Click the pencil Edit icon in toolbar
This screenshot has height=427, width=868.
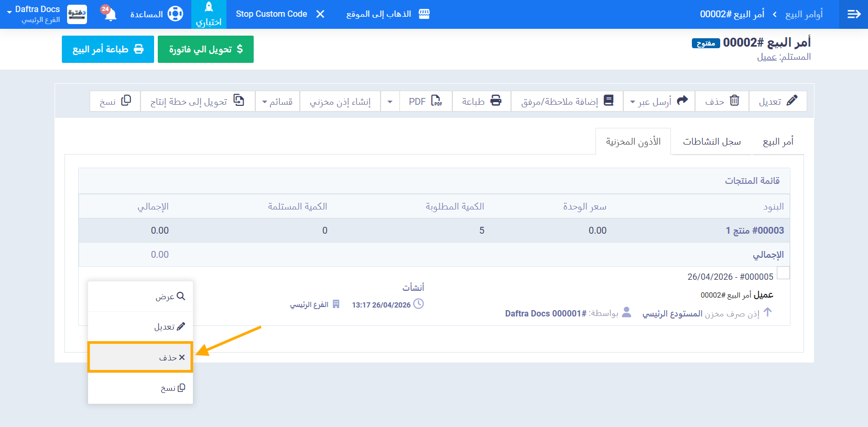(x=791, y=101)
